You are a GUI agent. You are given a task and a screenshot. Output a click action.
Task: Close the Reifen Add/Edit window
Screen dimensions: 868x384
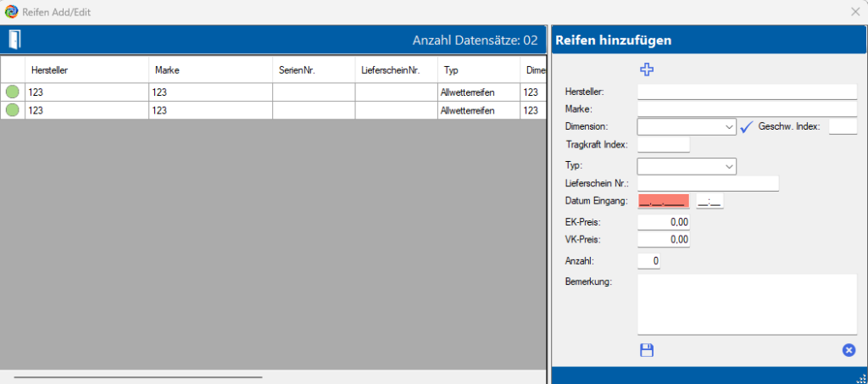854,12
